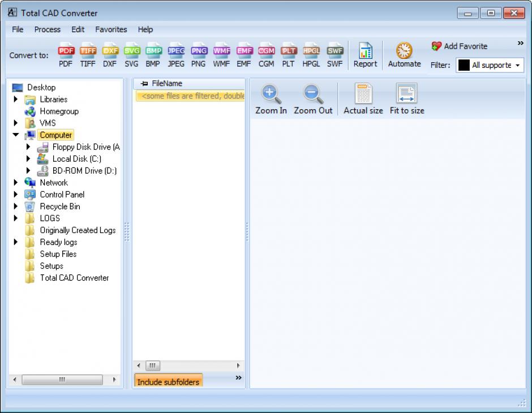Launch the Automate clock icon
The height and width of the screenshot is (413, 532).
(405, 54)
